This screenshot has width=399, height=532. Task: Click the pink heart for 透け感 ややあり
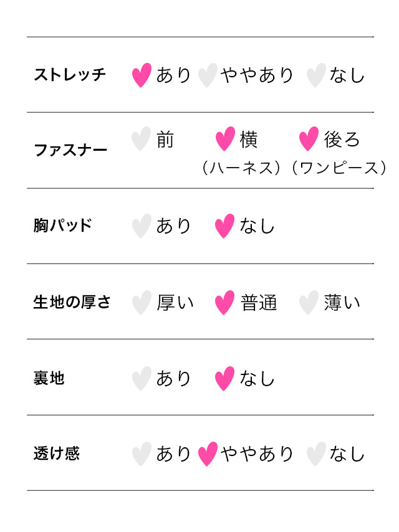coord(208,454)
